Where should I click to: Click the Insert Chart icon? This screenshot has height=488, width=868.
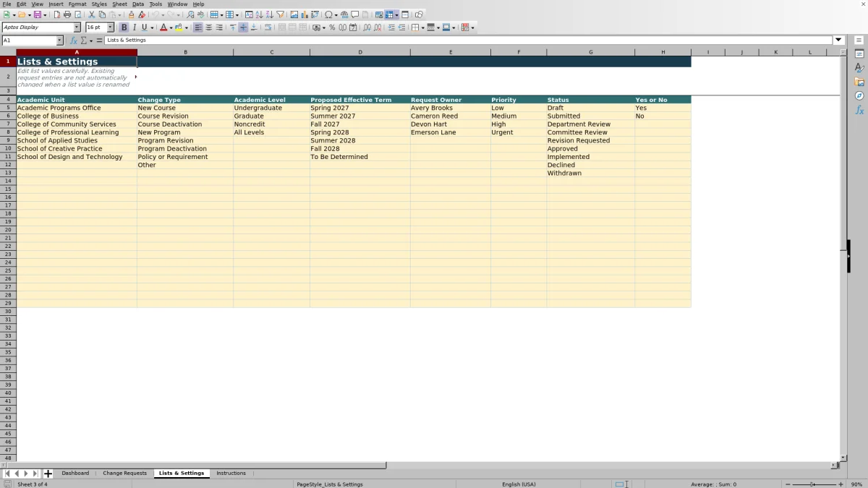point(305,14)
